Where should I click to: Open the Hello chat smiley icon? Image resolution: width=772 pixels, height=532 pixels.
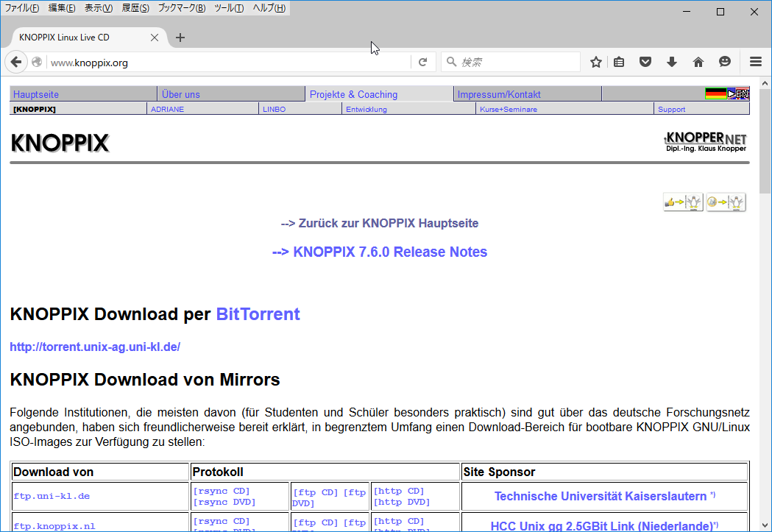[x=725, y=62]
